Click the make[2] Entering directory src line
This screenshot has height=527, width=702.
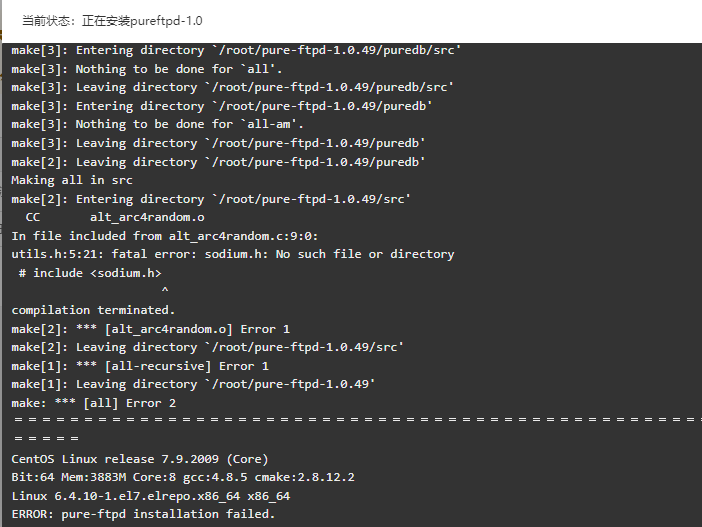pos(210,199)
